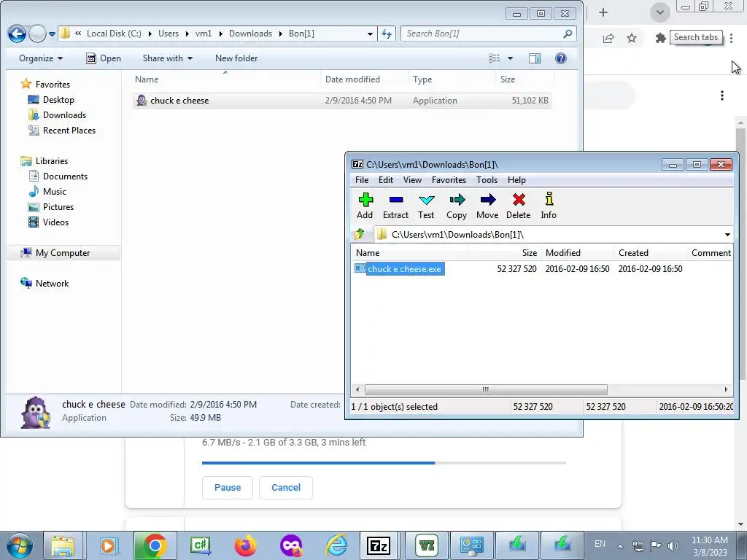Click Users in the address breadcrumb

pyautogui.click(x=169, y=34)
